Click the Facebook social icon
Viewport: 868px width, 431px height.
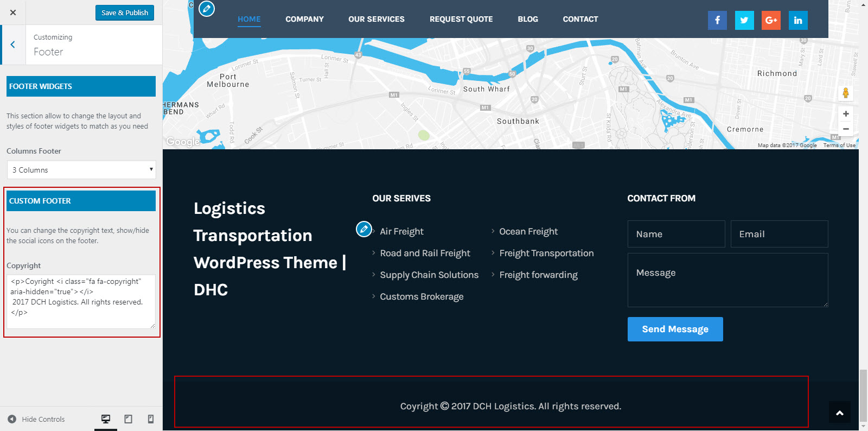point(717,20)
